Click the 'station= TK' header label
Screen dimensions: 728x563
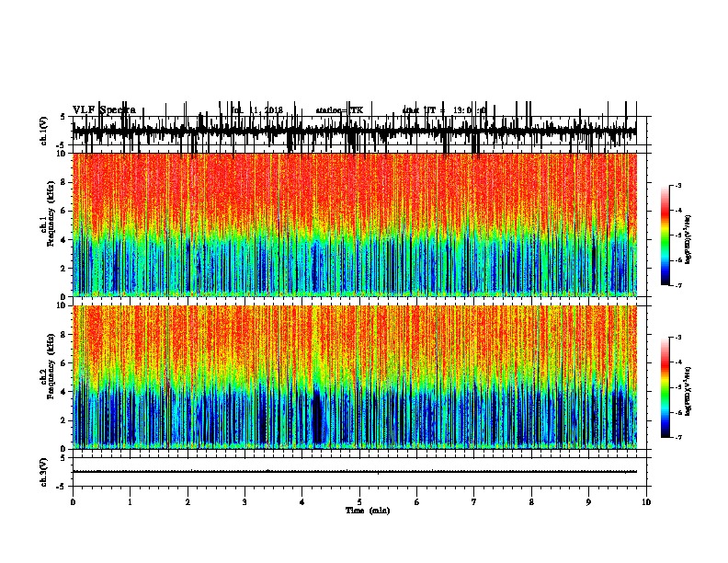[339, 110]
